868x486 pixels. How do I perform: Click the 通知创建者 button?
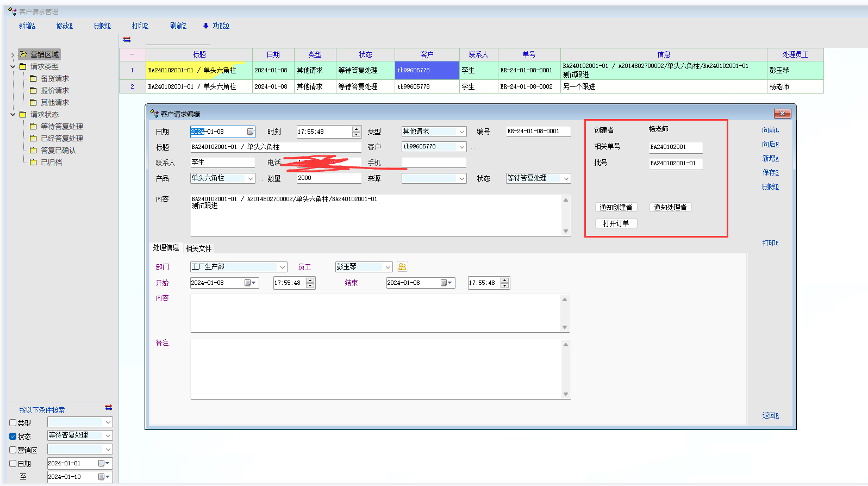pyautogui.click(x=616, y=207)
